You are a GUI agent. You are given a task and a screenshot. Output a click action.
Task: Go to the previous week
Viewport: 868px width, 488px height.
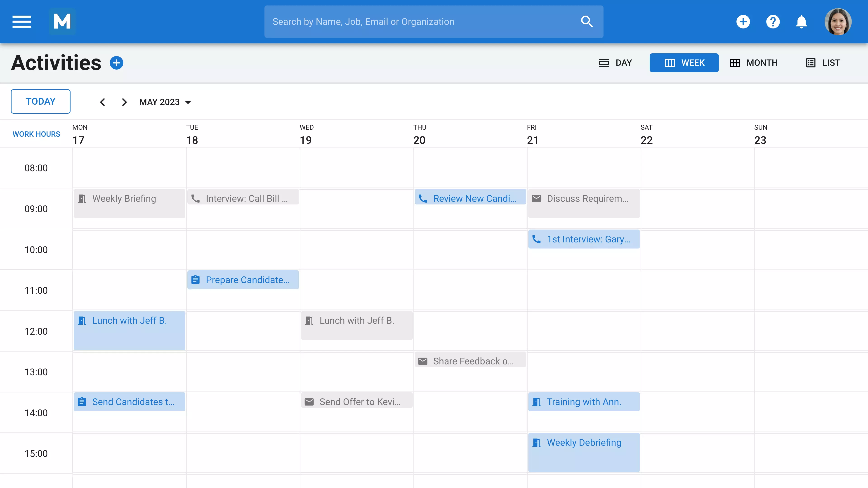coord(103,102)
